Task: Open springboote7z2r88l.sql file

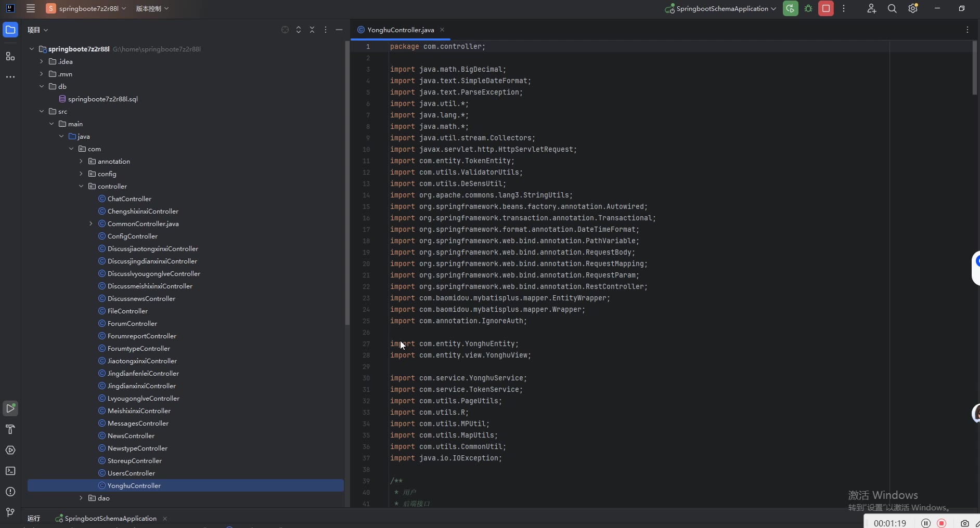Action: coord(102,99)
